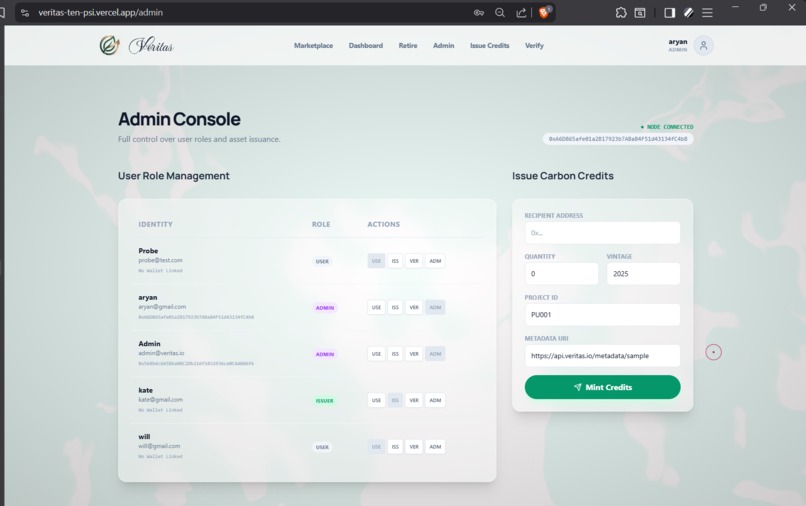This screenshot has width=806, height=506.
Task: Click USE button in will's row
Action: pos(376,447)
